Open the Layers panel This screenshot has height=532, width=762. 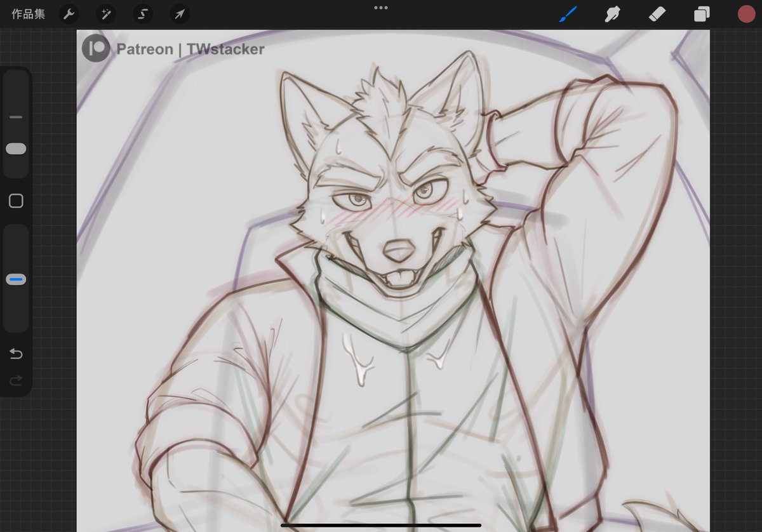(702, 14)
